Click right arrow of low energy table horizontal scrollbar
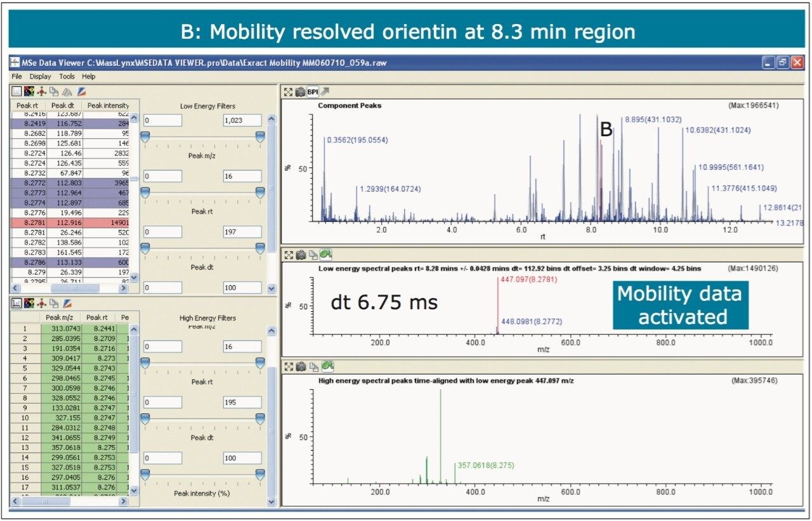812x521 pixels. pos(124,288)
